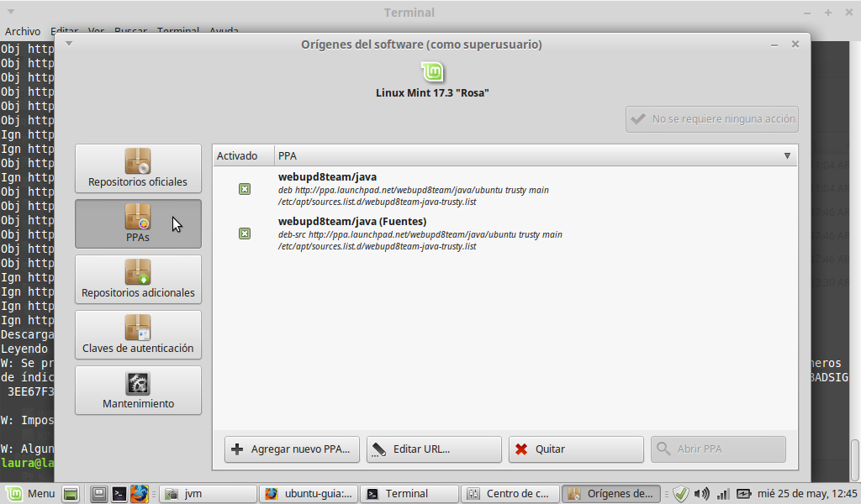Image resolution: width=861 pixels, height=504 pixels.
Task: Open the Archivo menu in Terminal
Action: [23, 31]
